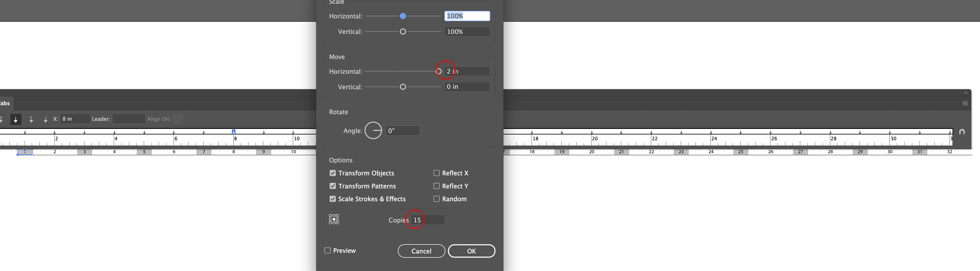Click the reference point locator grid icon
This screenshot has width=980, height=271.
point(334,219)
